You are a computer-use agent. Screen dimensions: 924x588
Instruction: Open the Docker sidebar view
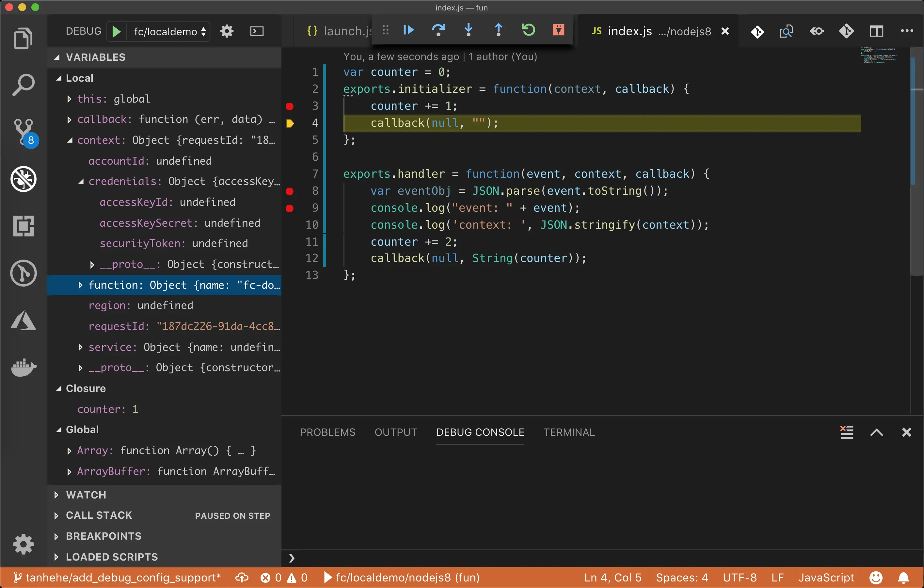[24, 368]
